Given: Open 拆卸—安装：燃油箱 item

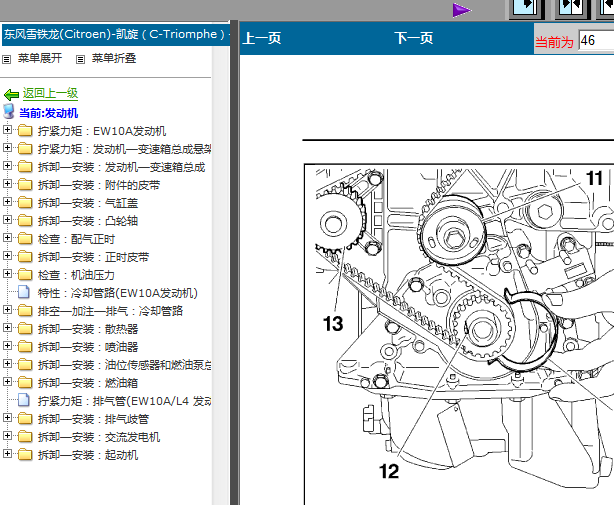Looking at the screenshot, I should 88,383.
